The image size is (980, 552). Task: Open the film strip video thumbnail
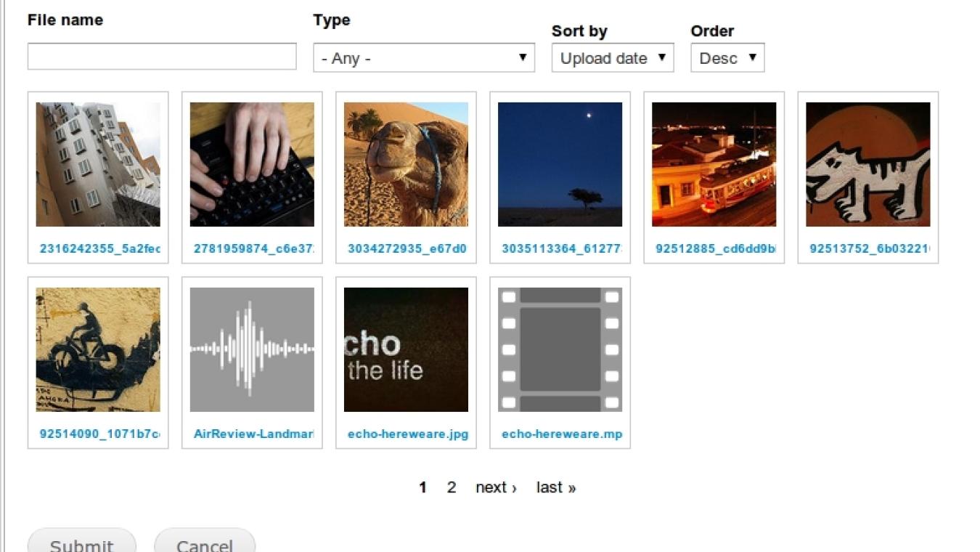click(x=560, y=349)
